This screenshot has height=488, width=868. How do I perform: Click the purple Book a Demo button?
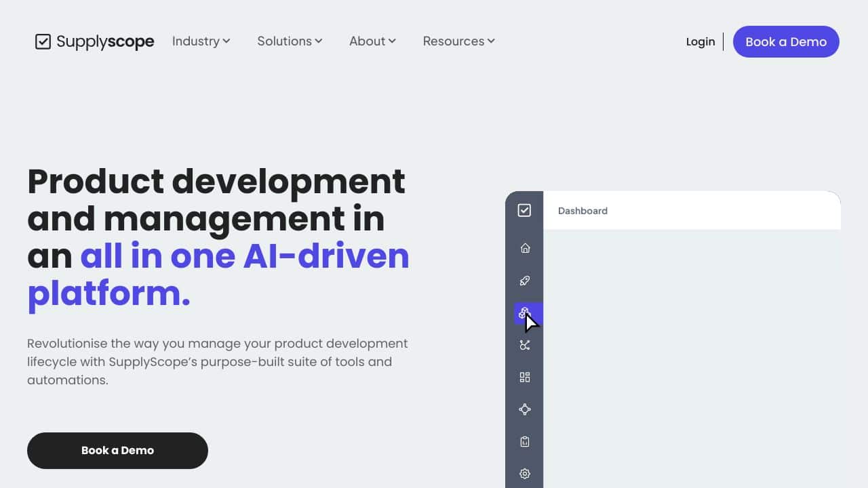click(x=786, y=41)
